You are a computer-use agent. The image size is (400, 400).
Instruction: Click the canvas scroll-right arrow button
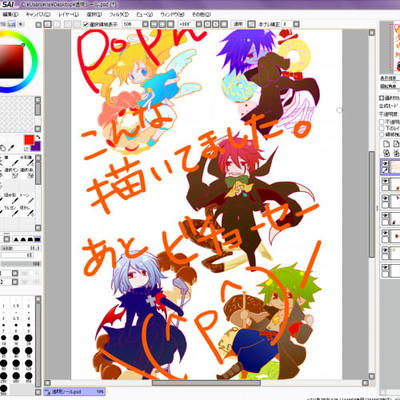pos(365,383)
